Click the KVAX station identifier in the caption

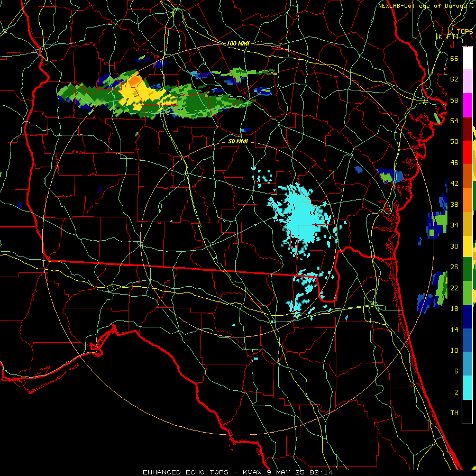[253, 472]
